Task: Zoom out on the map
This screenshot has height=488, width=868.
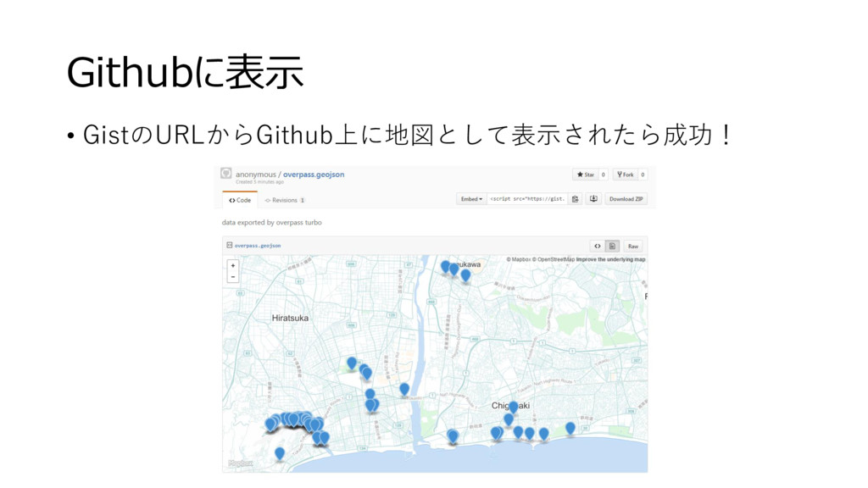Action: [x=233, y=277]
